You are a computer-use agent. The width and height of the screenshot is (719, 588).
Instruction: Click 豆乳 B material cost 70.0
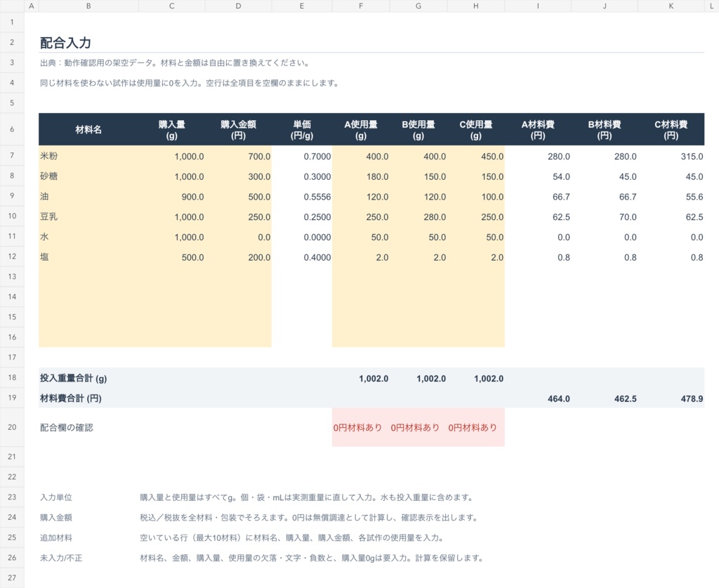pyautogui.click(x=605, y=217)
